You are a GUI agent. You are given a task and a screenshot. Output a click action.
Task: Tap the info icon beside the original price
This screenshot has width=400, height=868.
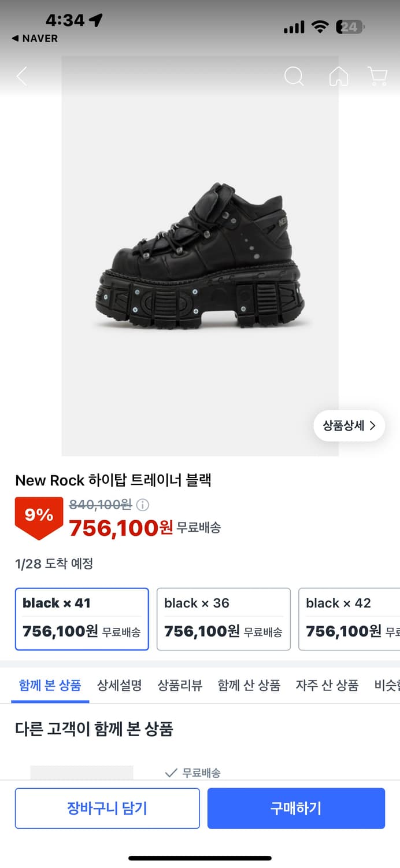tap(140, 505)
